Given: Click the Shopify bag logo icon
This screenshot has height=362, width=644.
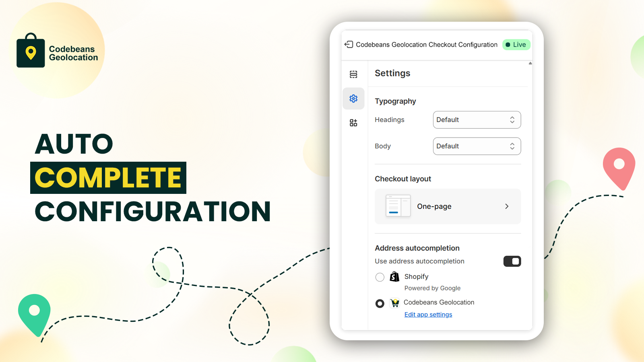Looking at the screenshot, I should tap(394, 277).
